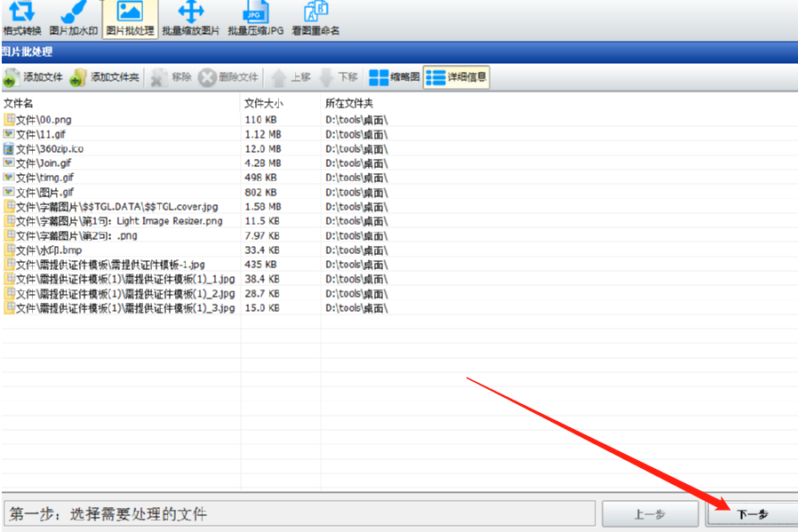Switch to 缩略图 thumbnail view

(394, 77)
